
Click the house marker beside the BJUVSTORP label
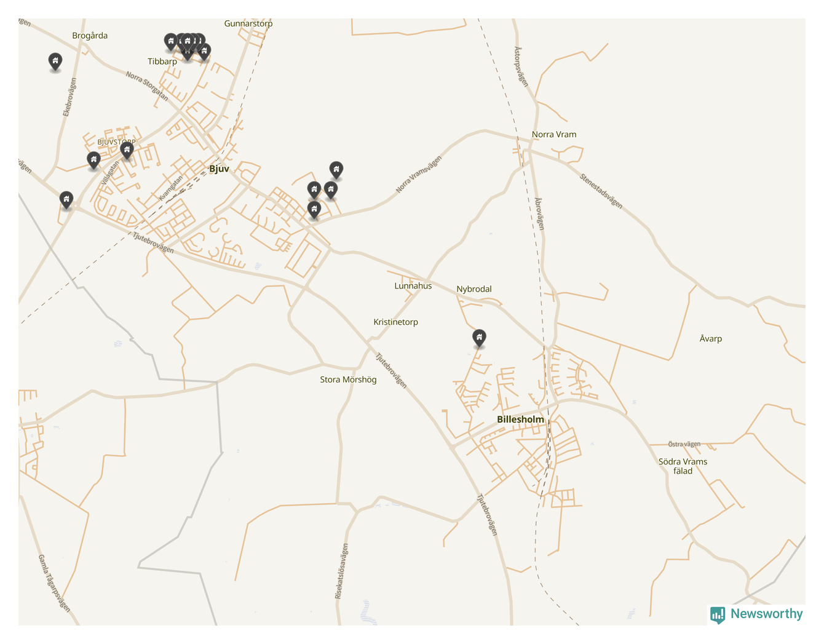pyautogui.click(x=127, y=150)
